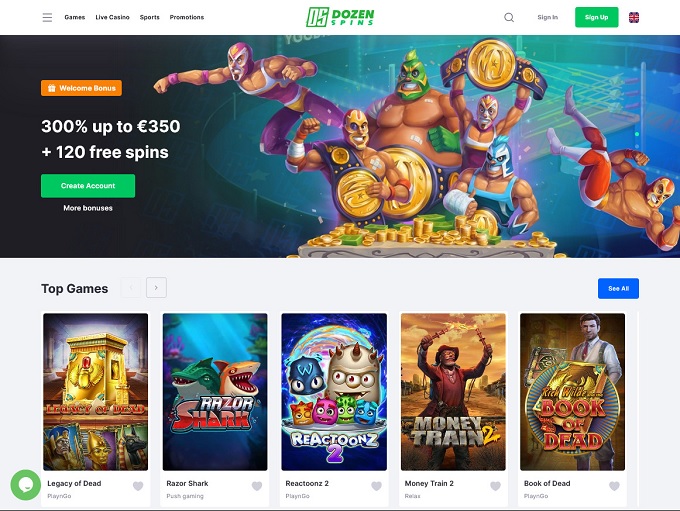This screenshot has width=680, height=511.
Task: Click the search magnifier icon
Action: click(x=509, y=17)
